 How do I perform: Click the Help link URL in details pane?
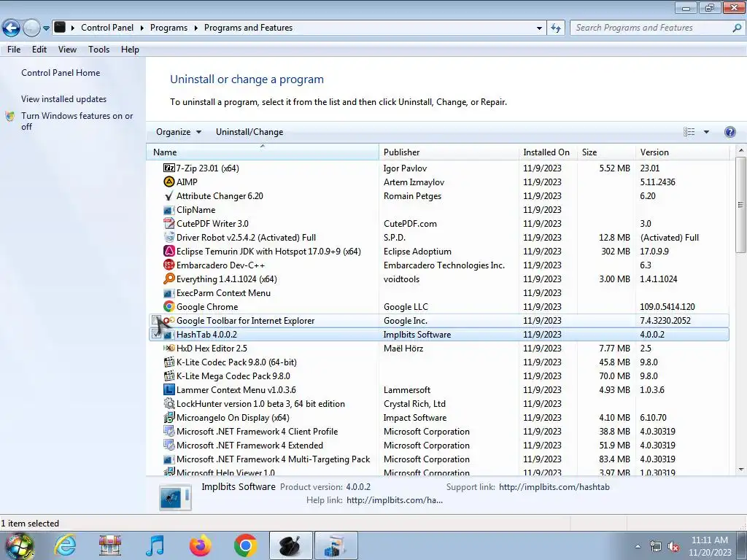(395, 500)
